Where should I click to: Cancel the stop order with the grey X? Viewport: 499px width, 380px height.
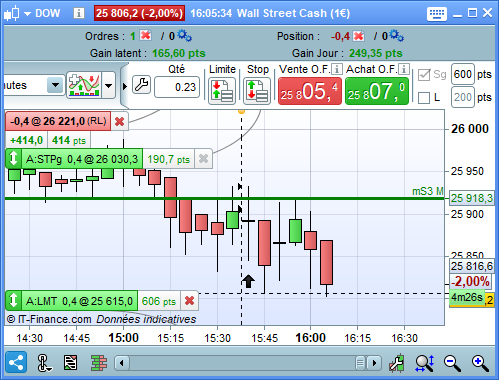[x=203, y=159]
